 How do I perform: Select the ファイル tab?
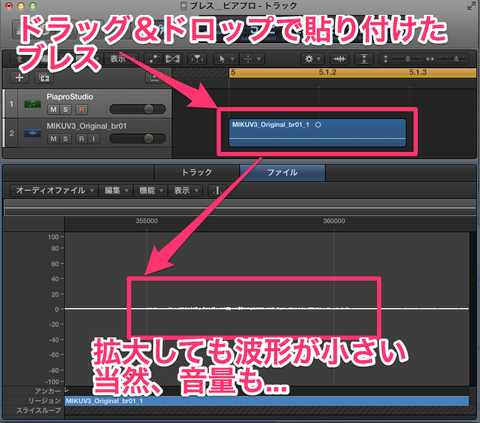[282, 172]
